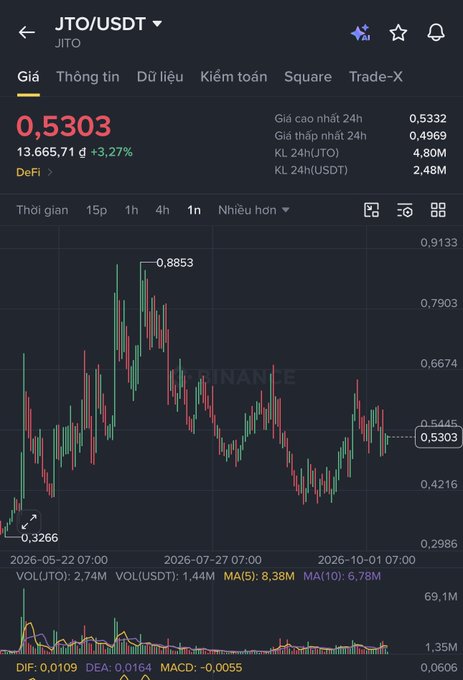Open the chart drawing tools icon
This screenshot has width=463, height=680.
point(371,210)
